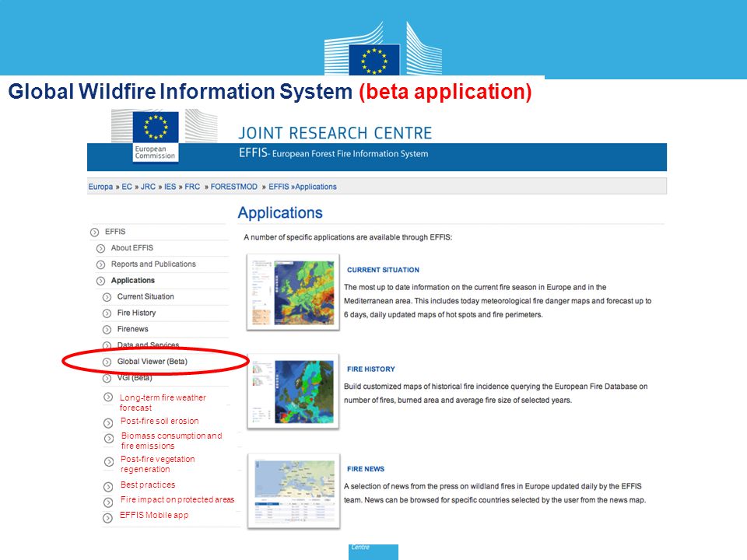Image resolution: width=747 pixels, height=560 pixels.
Task: Click circle arrow icon beside About EFFIS
Action: (100, 249)
